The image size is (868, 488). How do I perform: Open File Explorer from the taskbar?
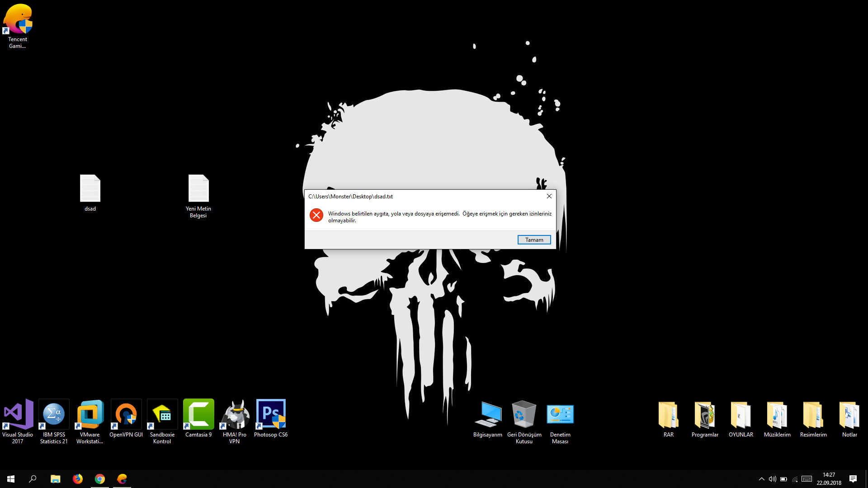click(55, 479)
